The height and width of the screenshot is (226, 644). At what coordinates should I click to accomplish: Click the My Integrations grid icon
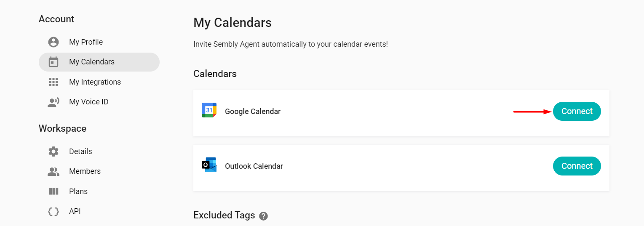53,82
